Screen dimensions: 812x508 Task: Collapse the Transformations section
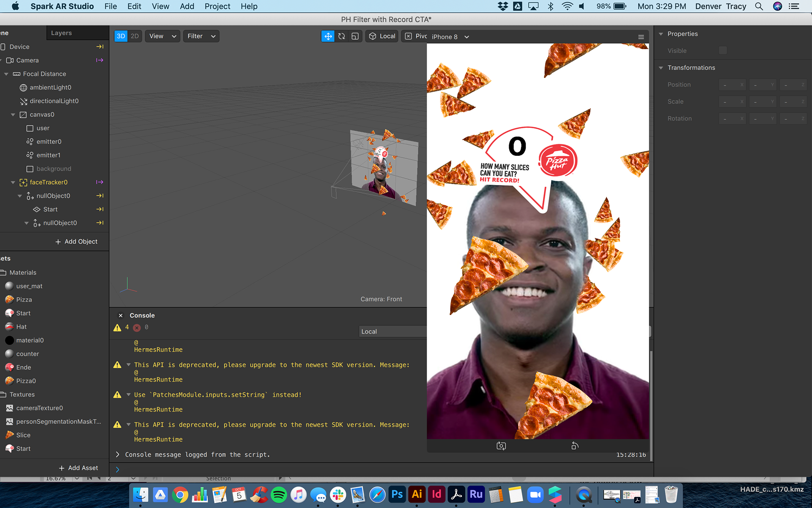[x=661, y=68]
